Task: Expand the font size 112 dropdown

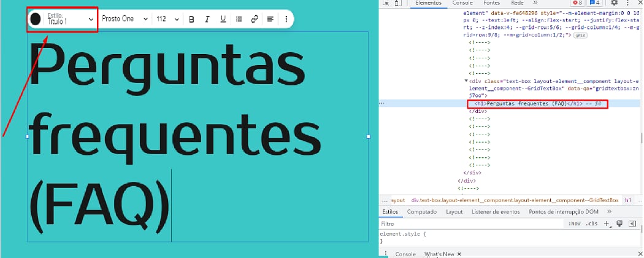Action: (x=167, y=19)
